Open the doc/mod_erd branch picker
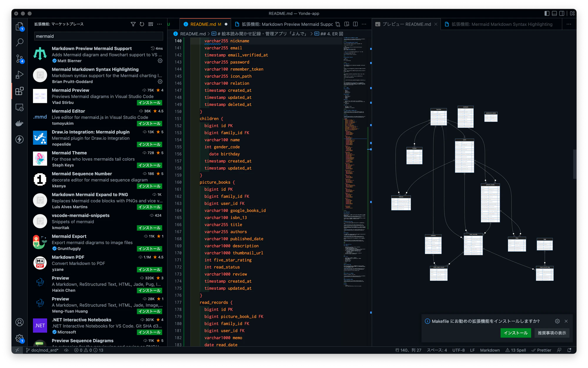Screen dimensions: 588x368 pyautogui.click(x=42, y=350)
